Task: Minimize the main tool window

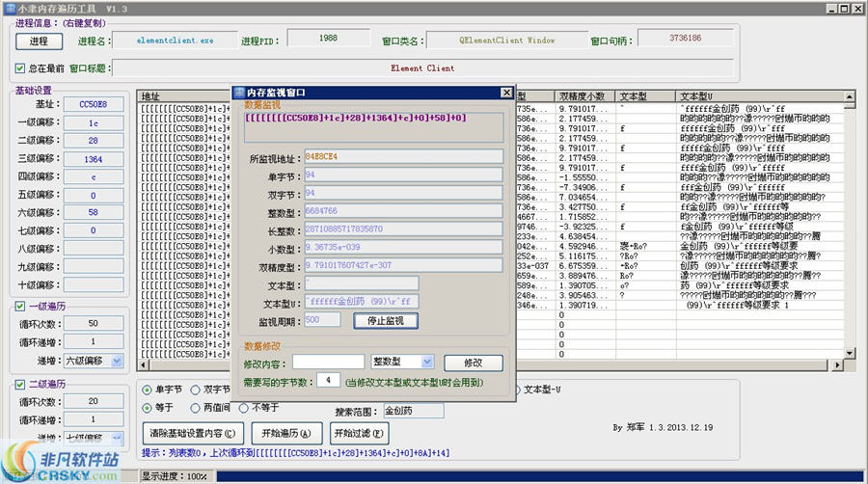Action: coord(832,9)
